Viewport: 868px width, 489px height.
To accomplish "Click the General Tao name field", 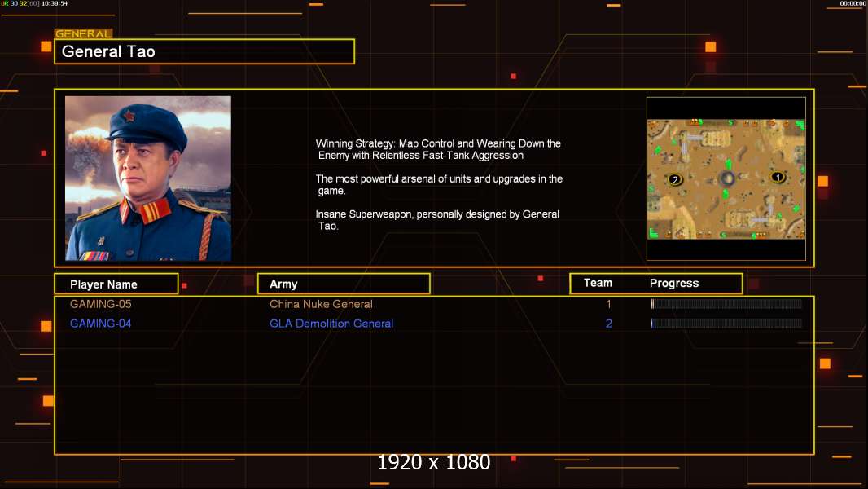I will pos(204,51).
